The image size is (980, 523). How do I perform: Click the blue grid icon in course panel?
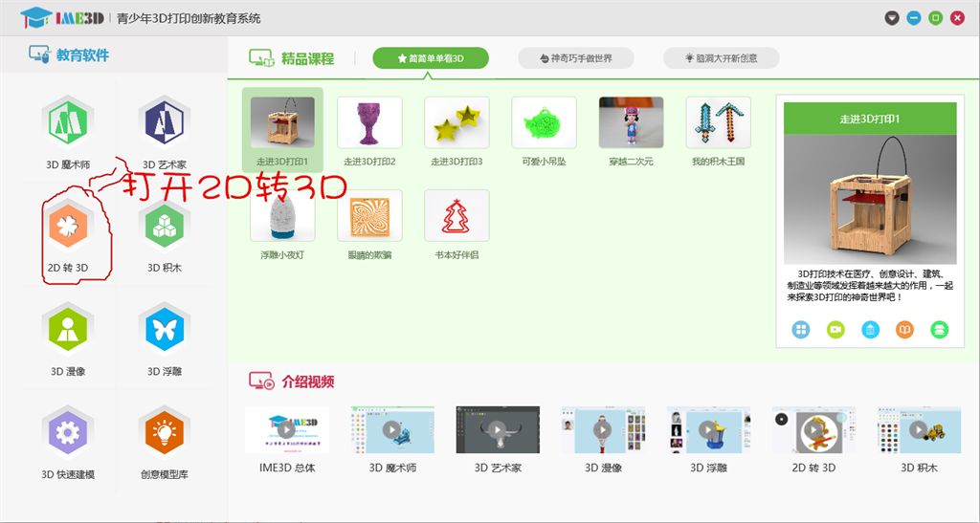point(801,330)
